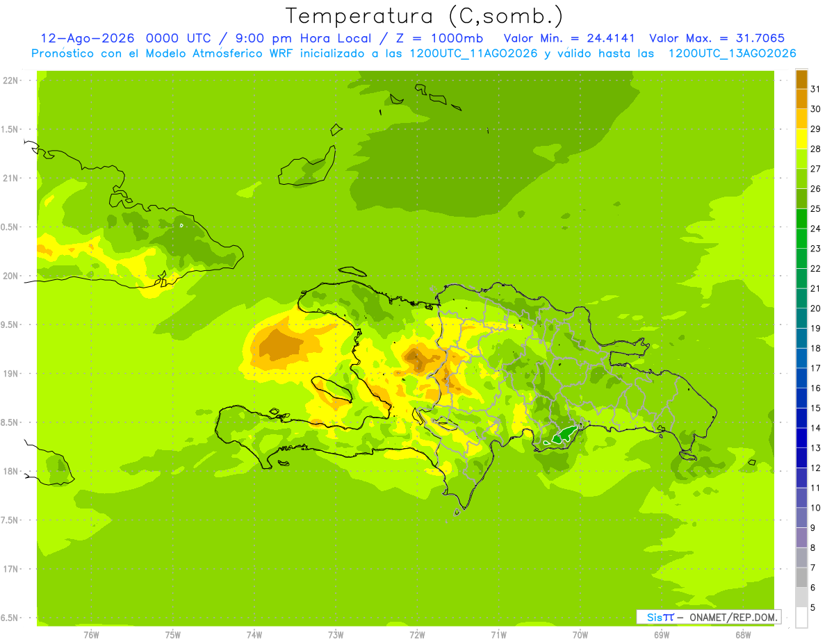
Task: Click the '70W' longitude label
Action: coord(580,634)
